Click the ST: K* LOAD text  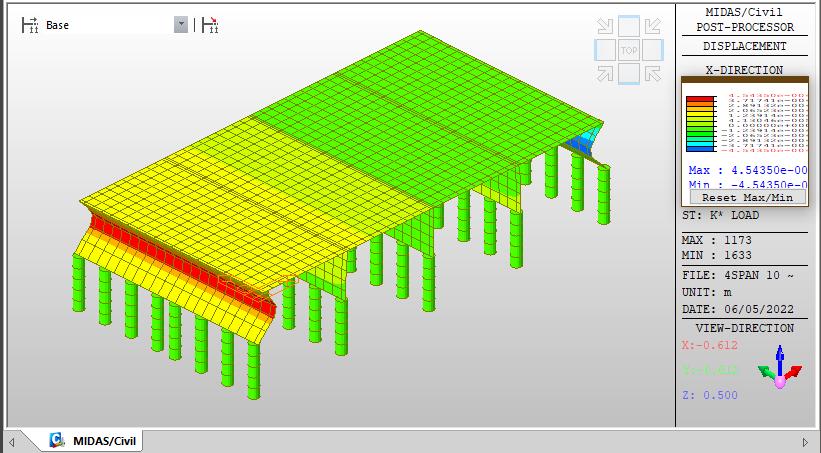[720, 215]
